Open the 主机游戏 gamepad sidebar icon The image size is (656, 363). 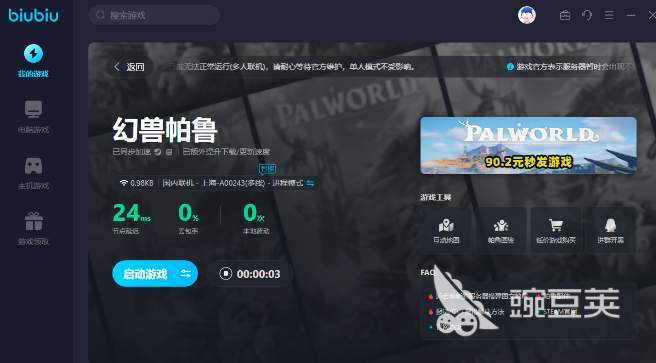(x=33, y=166)
